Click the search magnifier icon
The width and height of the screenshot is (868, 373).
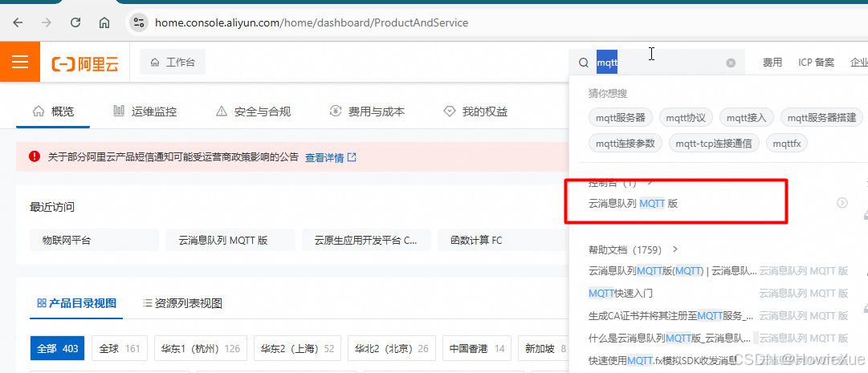click(x=584, y=63)
